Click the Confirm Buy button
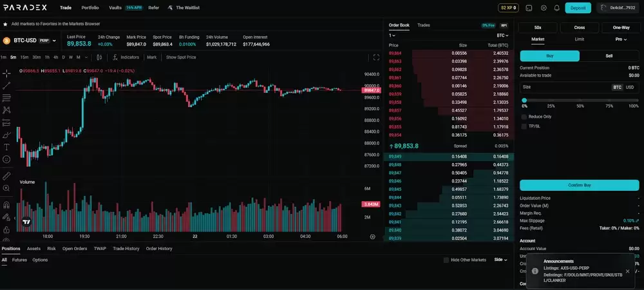 (x=579, y=185)
